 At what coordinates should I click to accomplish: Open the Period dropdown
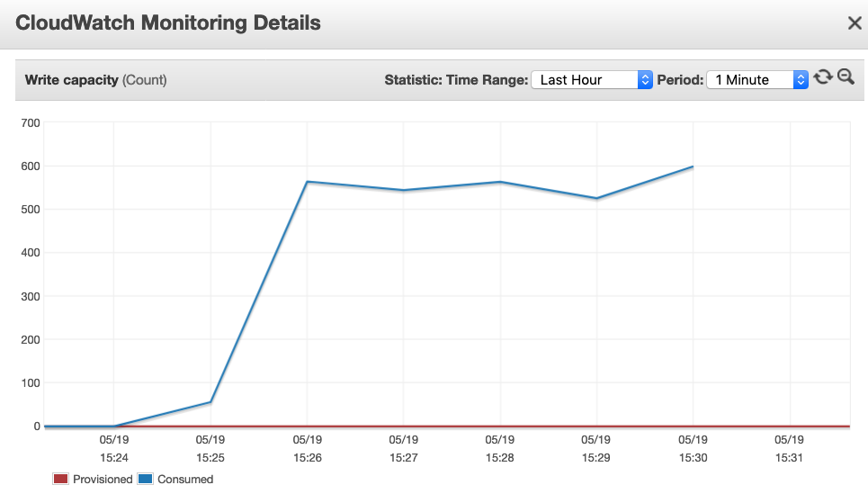pyautogui.click(x=757, y=80)
